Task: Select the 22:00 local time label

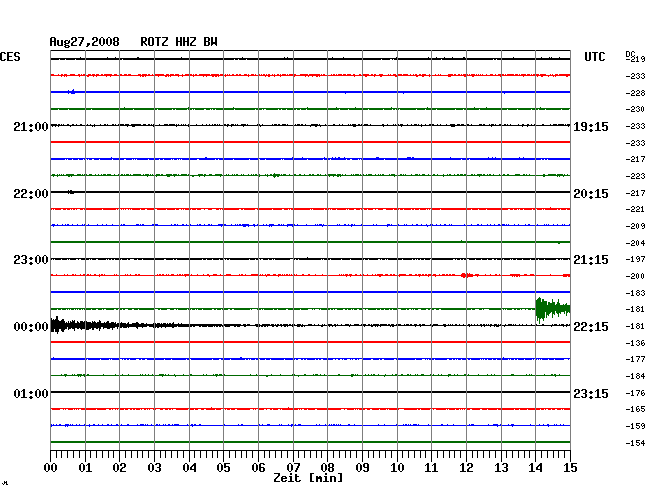Action: [31, 194]
